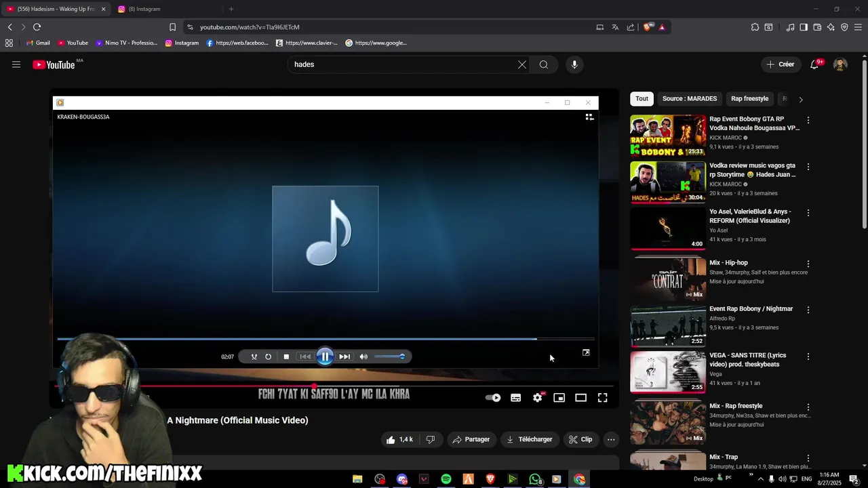Open YouTube notifications bell
Image resolution: width=868 pixels, height=488 pixels.
(814, 64)
